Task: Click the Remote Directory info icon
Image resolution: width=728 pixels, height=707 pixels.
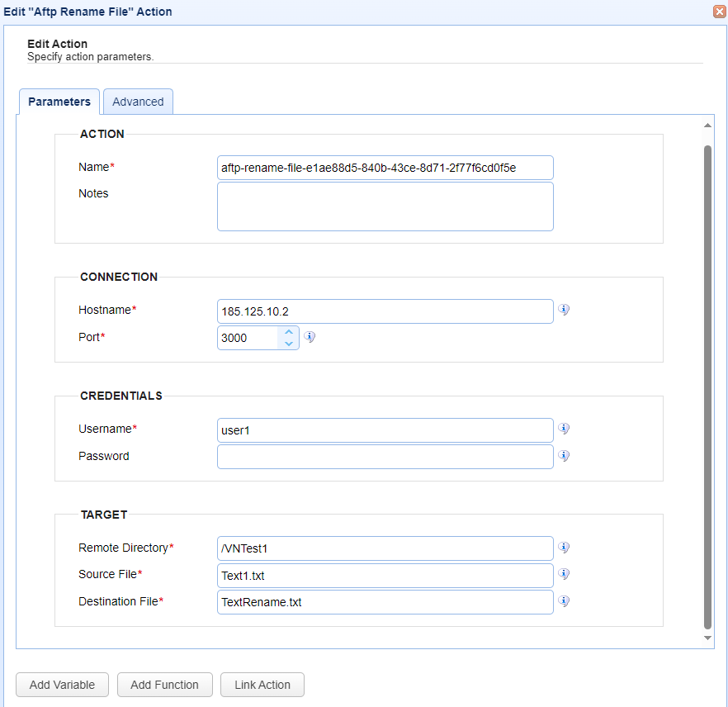Action: 564,547
